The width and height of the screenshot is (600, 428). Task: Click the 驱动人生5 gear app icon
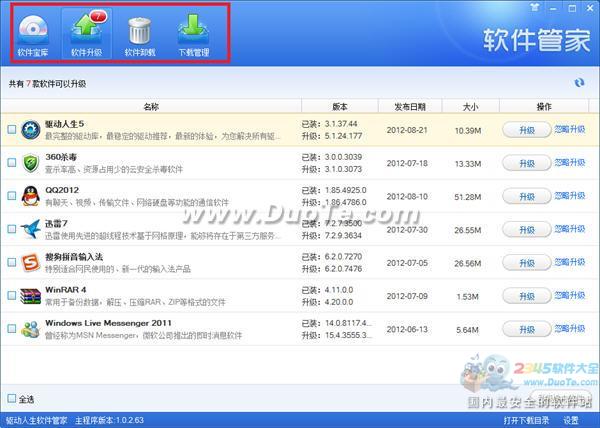point(31,130)
